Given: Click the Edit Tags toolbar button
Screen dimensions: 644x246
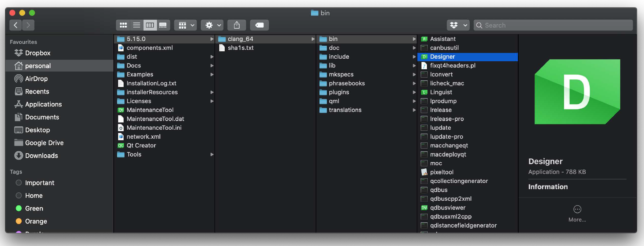Looking at the screenshot, I should [259, 25].
